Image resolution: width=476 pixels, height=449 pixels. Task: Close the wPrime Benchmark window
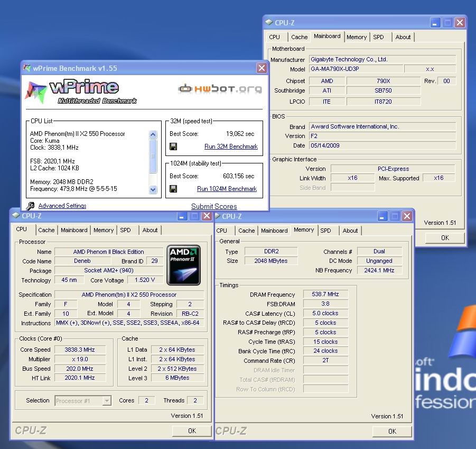262,68
